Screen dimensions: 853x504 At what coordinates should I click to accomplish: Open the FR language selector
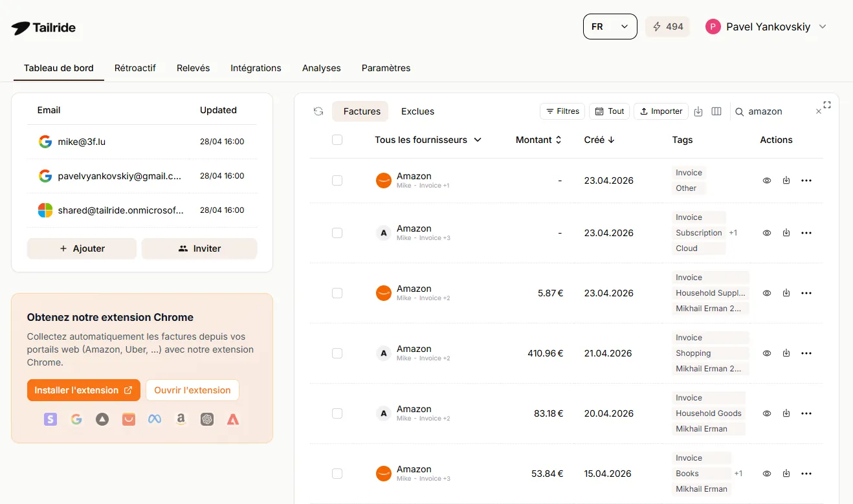(x=609, y=27)
